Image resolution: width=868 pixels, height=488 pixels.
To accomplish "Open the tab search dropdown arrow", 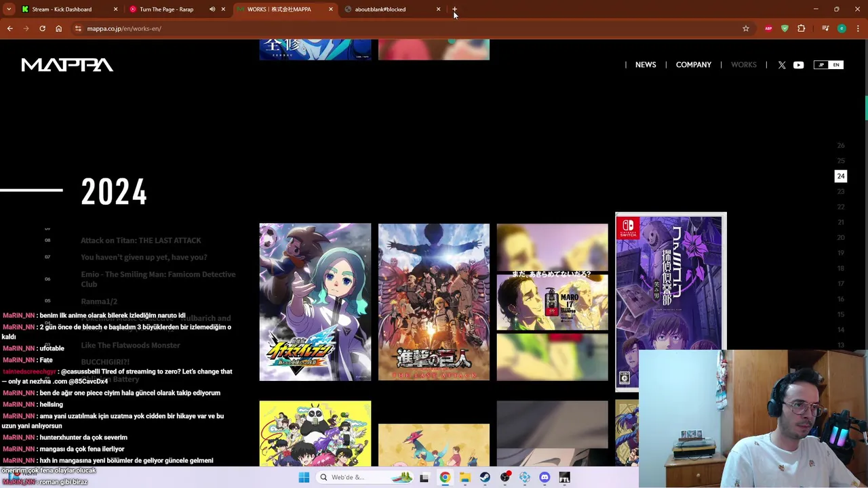I will click(9, 9).
